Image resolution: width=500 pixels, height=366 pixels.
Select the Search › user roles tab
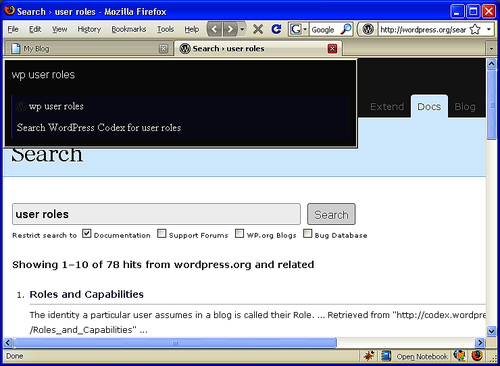258,49
